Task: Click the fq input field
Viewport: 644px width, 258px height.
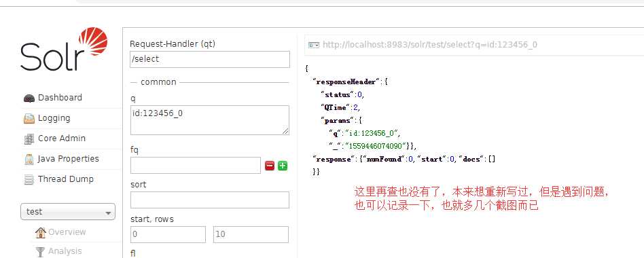Action: (196, 165)
